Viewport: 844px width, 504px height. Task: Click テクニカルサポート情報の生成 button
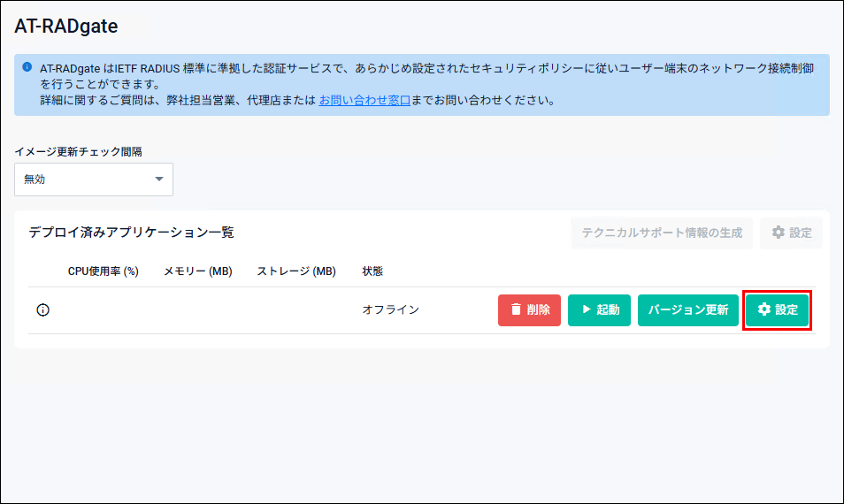pyautogui.click(x=662, y=233)
